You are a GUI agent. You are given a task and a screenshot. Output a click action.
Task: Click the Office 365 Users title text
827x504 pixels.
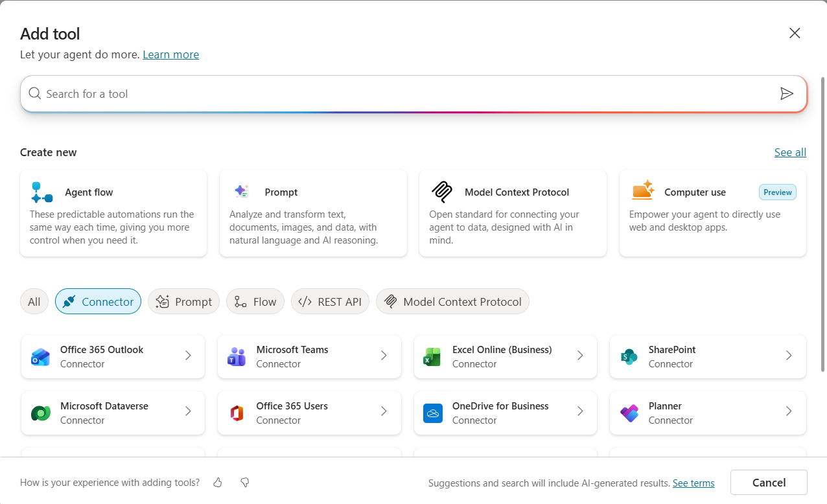click(292, 406)
